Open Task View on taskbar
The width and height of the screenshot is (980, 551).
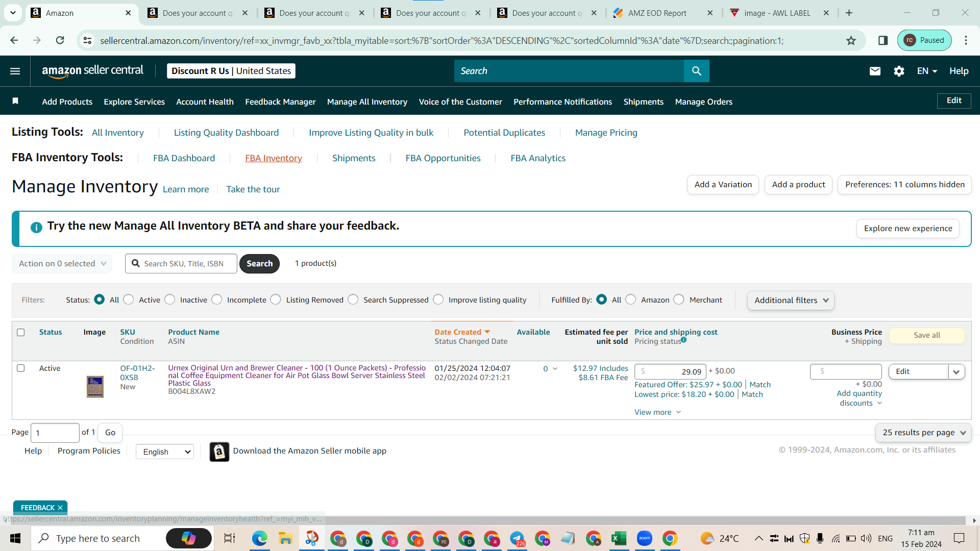[x=230, y=538]
